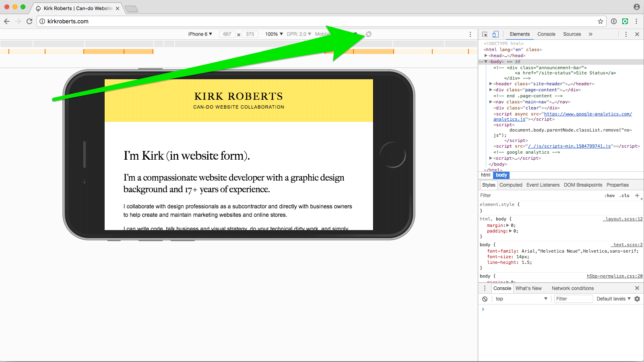
Task: Click the green extension icon in toolbar
Action: pos(625,21)
